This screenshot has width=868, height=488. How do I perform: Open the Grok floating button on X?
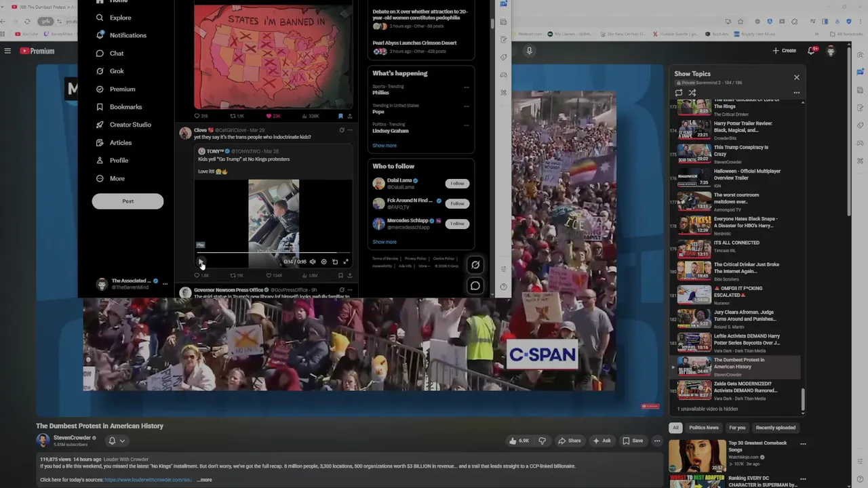click(475, 265)
